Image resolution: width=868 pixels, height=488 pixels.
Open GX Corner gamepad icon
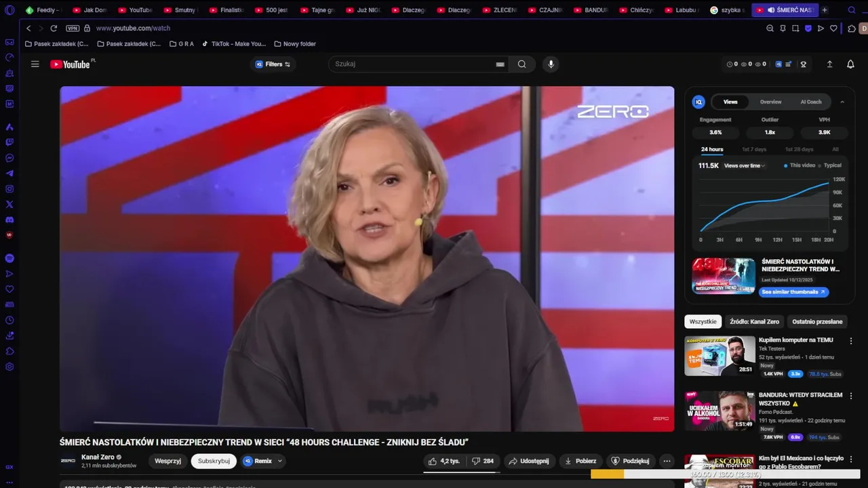(9, 42)
